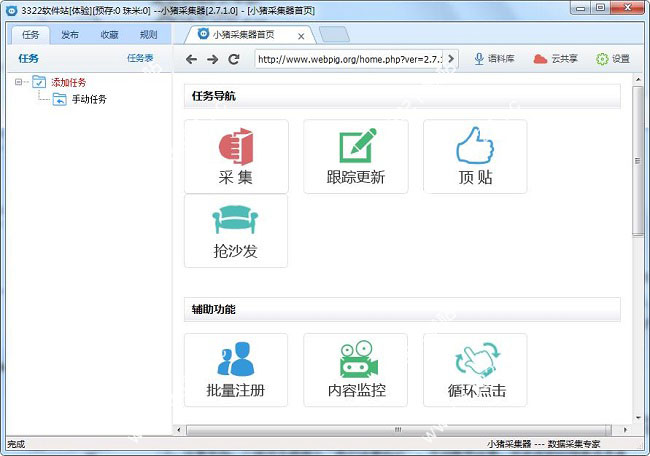Click the scroll left arrow
Viewport: 650px width, 456px height.
click(179, 429)
